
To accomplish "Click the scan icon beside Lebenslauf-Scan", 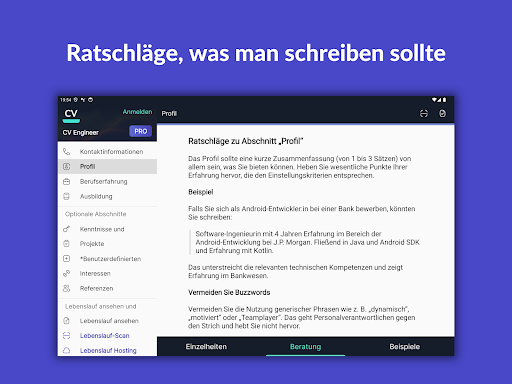I will [67, 336].
